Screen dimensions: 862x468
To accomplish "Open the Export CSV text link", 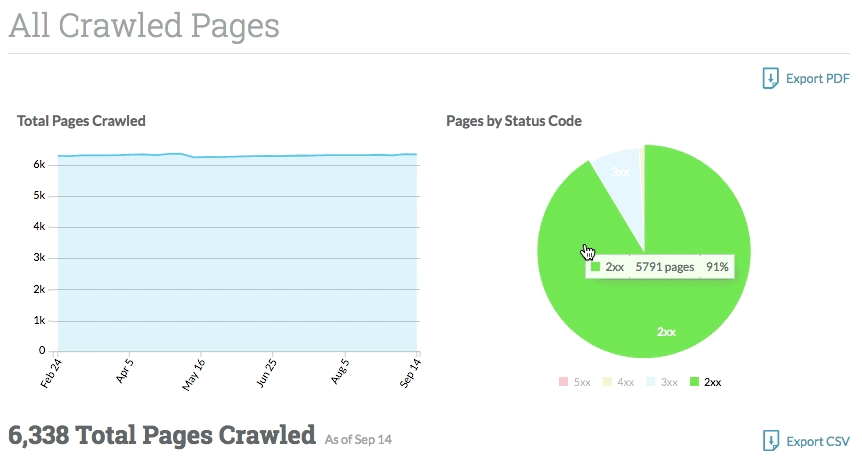I will point(818,441).
